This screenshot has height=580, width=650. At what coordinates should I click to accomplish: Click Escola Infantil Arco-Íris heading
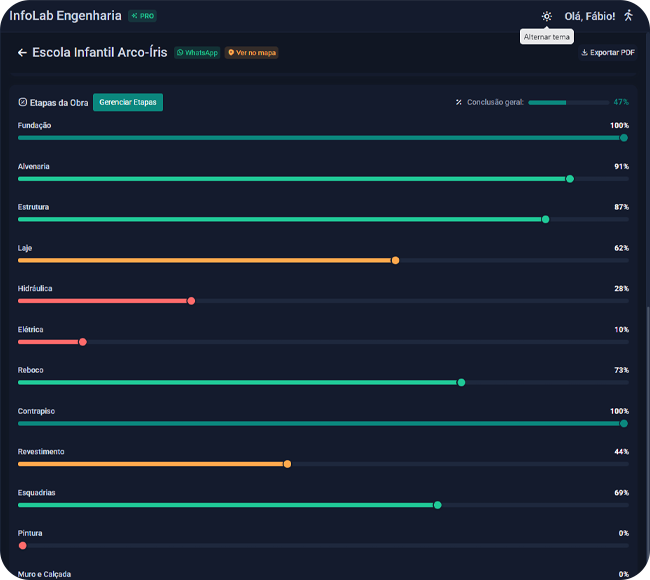[x=99, y=53]
